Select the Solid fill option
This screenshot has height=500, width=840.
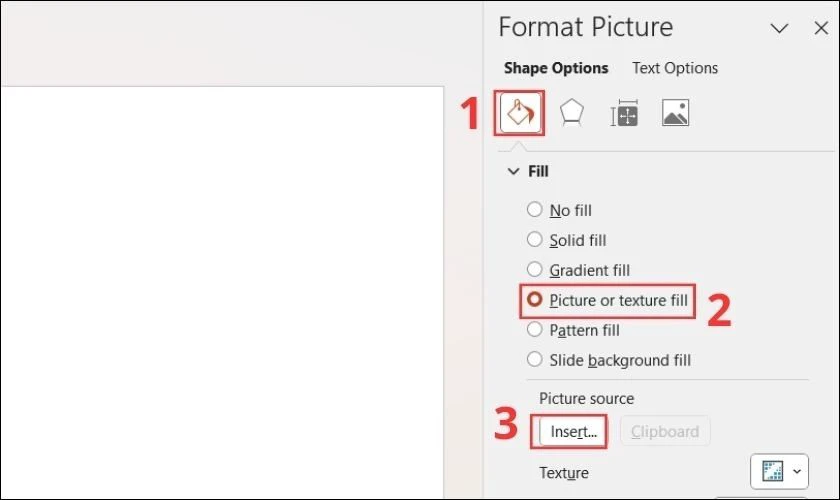pyautogui.click(x=566, y=240)
